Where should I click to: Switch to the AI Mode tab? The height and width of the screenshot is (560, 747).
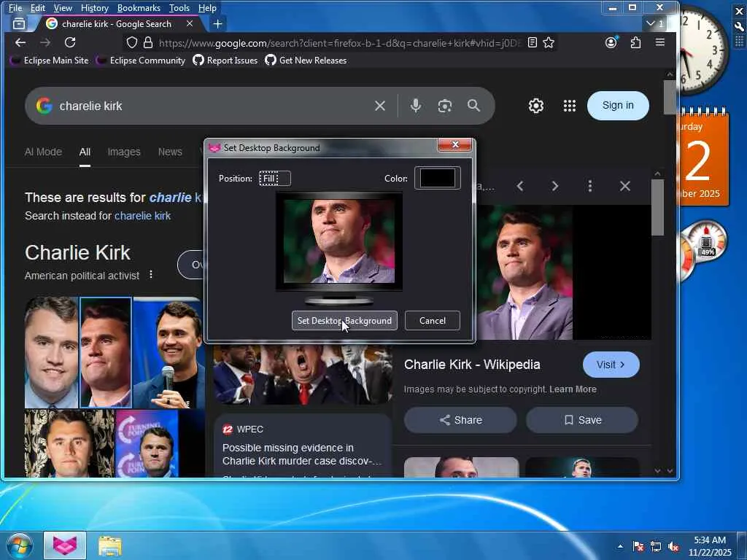point(43,152)
